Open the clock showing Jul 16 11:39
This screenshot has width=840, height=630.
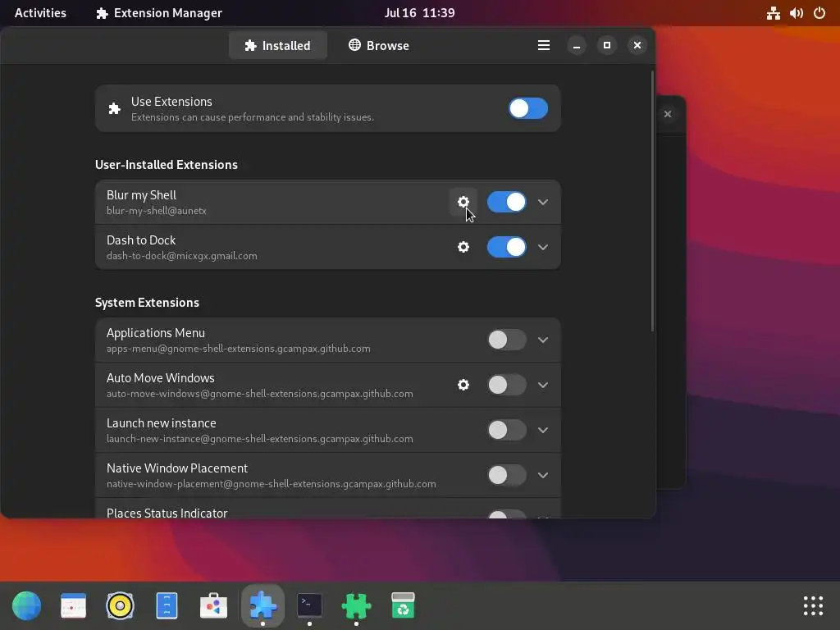click(419, 13)
